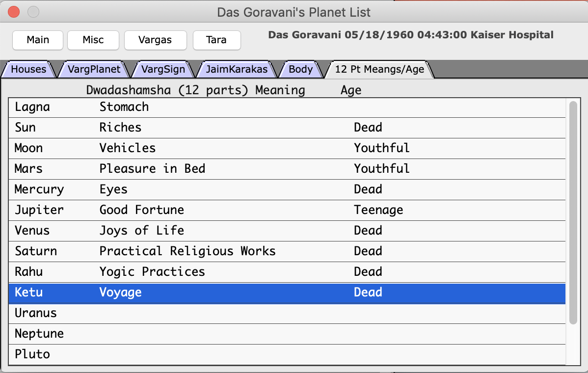
Task: Click the Moon Vehicles row
Action: coord(287,148)
